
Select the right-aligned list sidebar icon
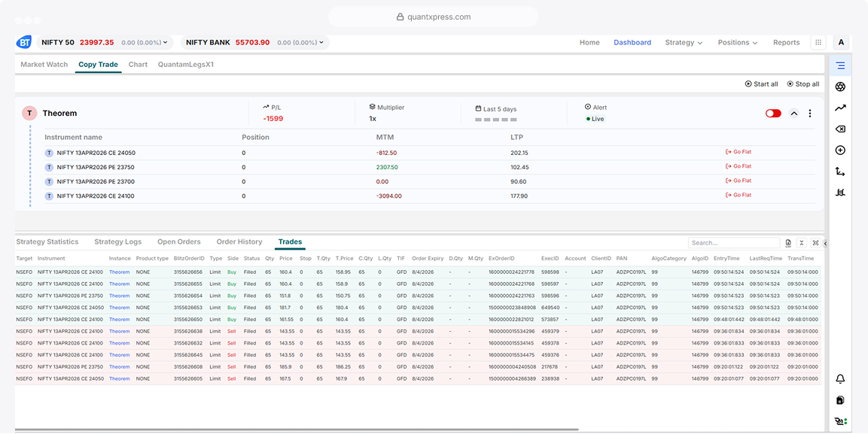[x=840, y=65]
